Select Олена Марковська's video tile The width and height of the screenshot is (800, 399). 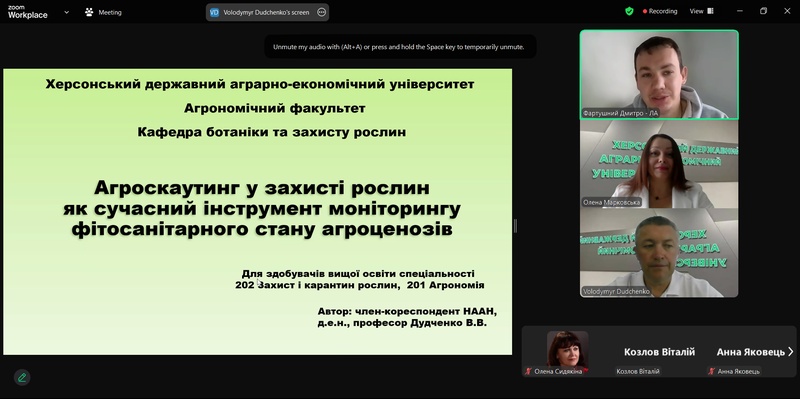pyautogui.click(x=659, y=164)
